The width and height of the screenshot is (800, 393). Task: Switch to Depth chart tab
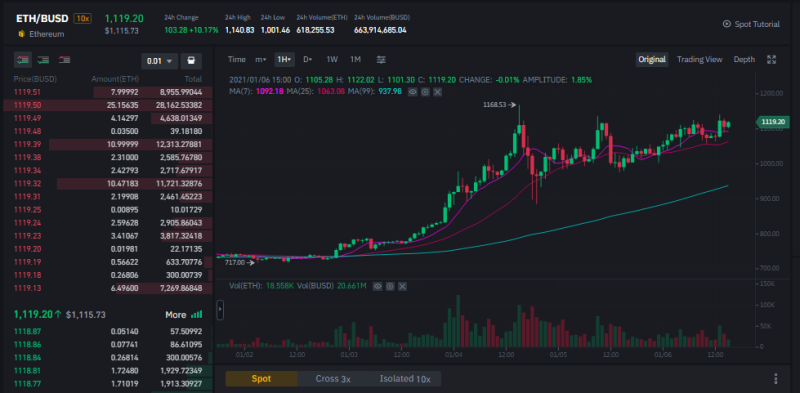744,60
